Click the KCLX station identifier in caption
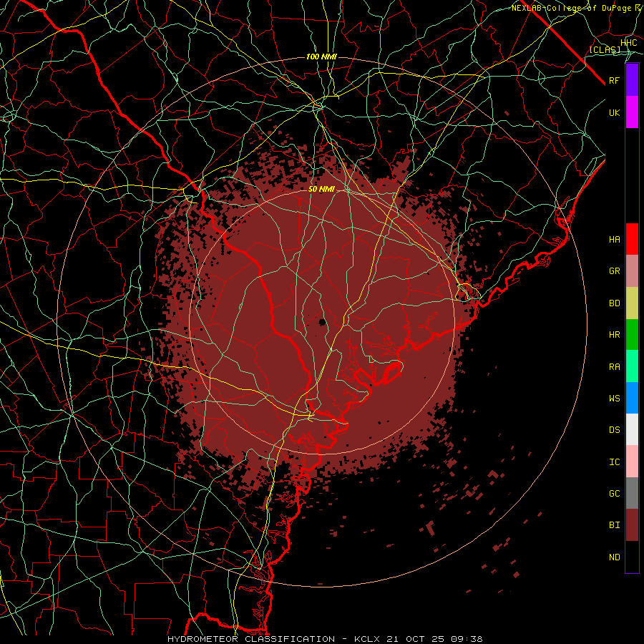 coord(367,639)
